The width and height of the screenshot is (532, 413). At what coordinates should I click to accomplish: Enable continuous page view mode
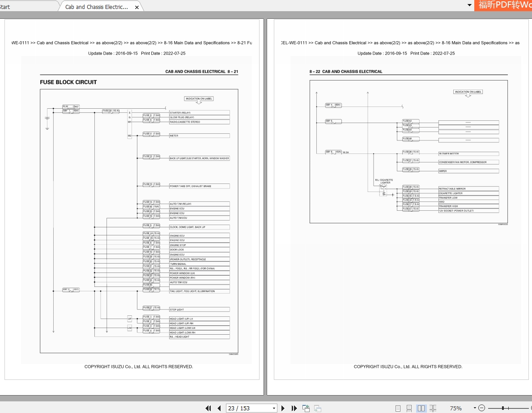click(409, 408)
